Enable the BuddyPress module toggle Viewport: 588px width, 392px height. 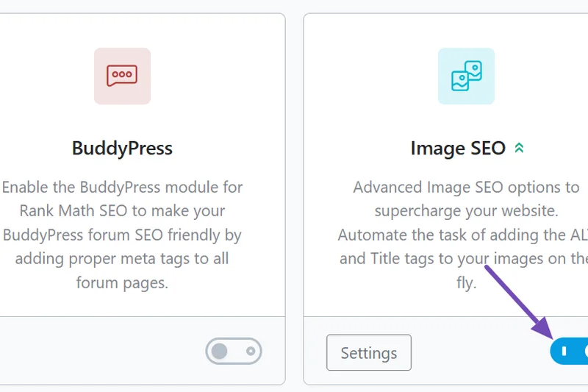click(x=234, y=352)
